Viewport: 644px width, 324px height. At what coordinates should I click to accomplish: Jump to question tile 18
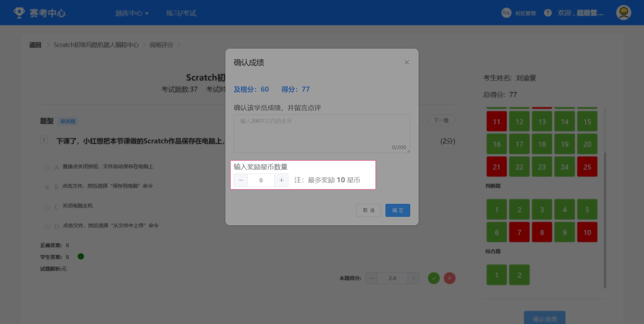click(542, 144)
